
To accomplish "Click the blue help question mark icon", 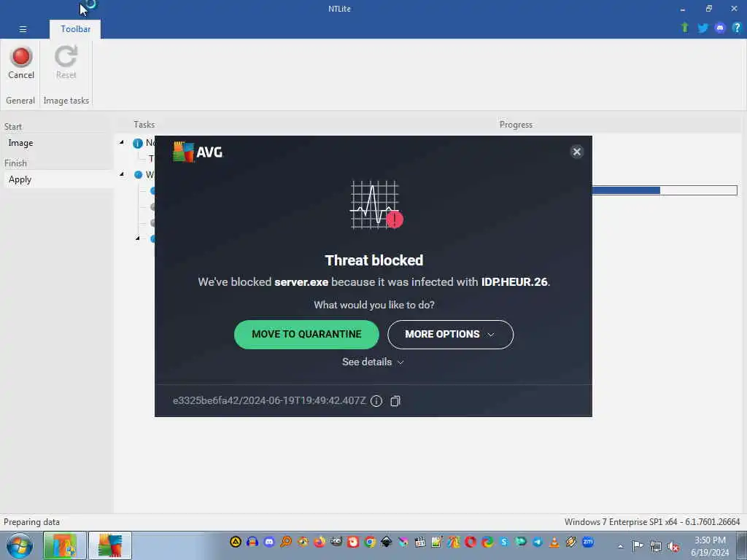I will tap(737, 28).
